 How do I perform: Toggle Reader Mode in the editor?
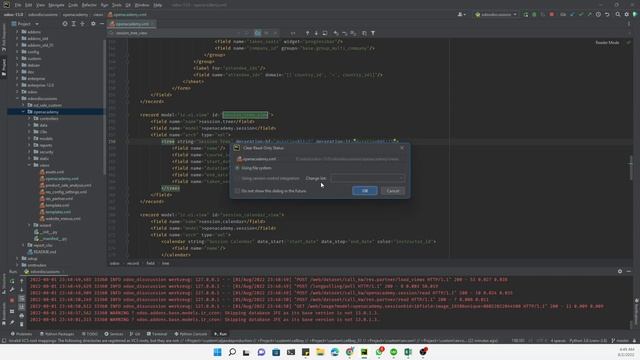coord(607,42)
